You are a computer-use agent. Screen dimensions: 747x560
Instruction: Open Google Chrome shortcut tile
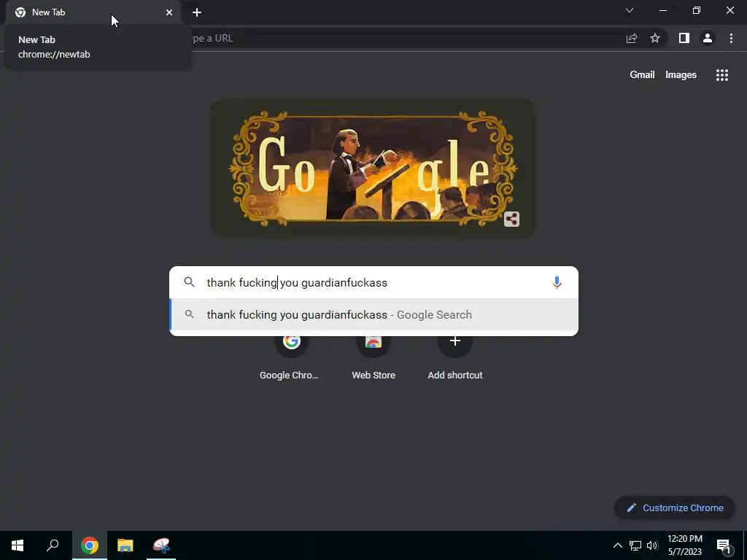pyautogui.click(x=289, y=356)
